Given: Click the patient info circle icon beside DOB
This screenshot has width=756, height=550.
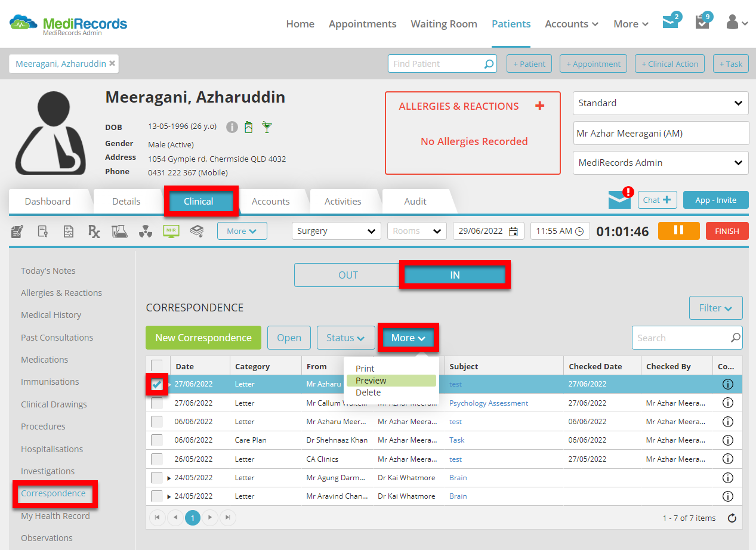Looking at the screenshot, I should pyautogui.click(x=232, y=127).
